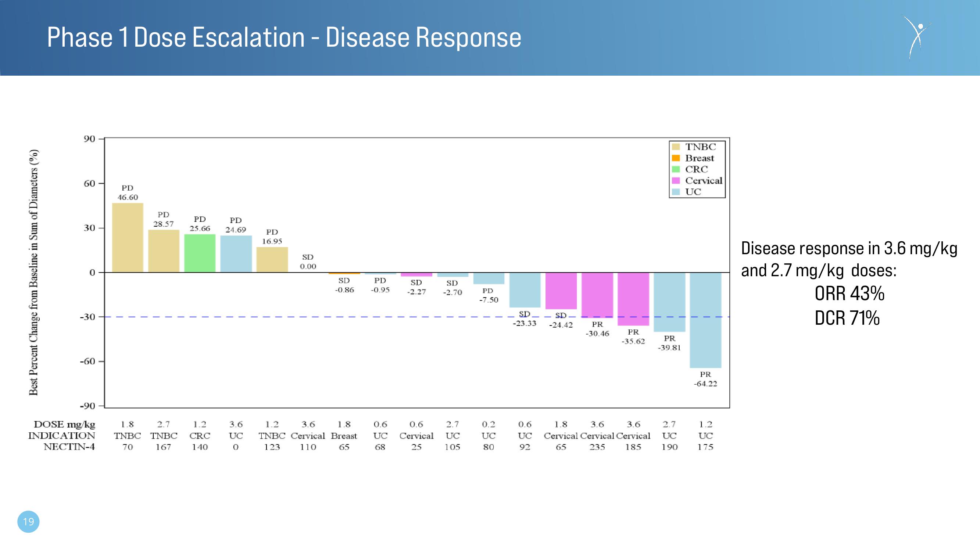Click the SD -2.27 data label
The image size is (980, 551).
416,287
